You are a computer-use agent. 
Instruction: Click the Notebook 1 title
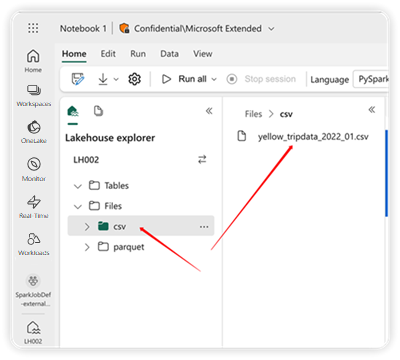(83, 29)
